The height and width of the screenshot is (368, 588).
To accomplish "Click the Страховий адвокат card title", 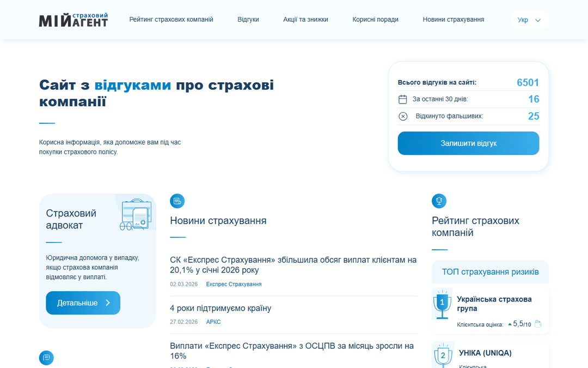I will click(x=71, y=219).
